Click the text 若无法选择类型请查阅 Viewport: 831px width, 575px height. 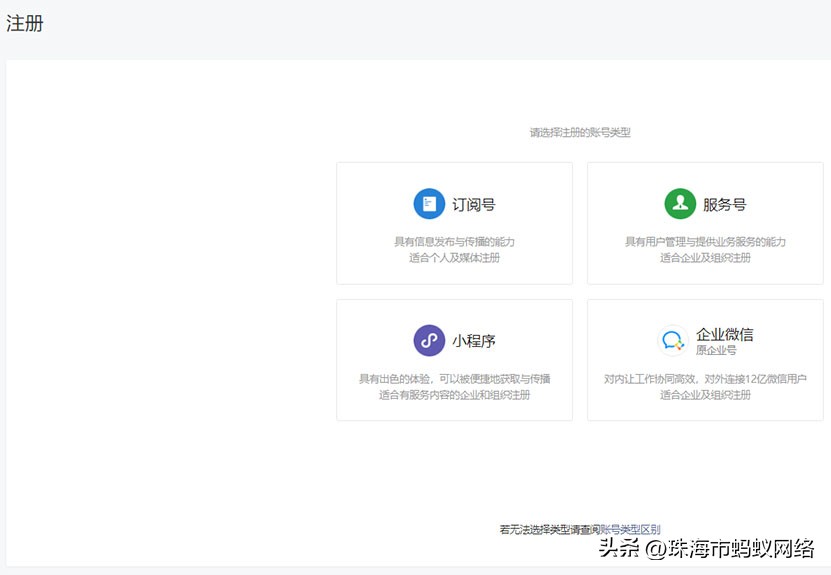pyautogui.click(x=550, y=529)
